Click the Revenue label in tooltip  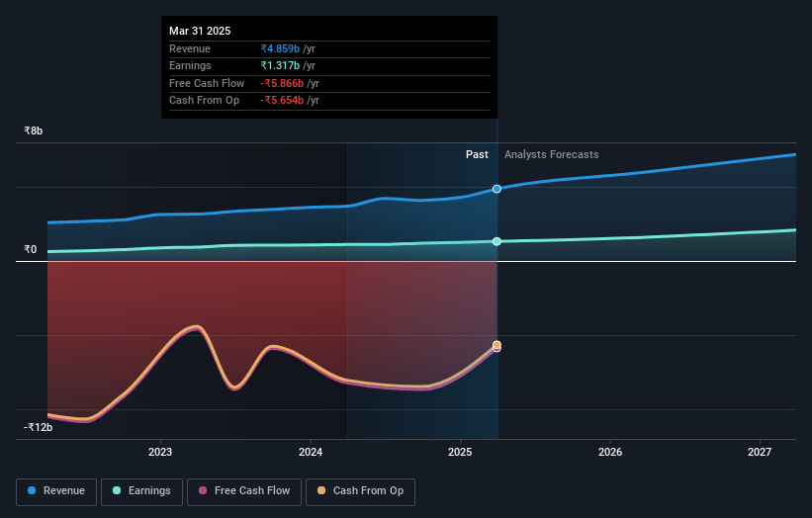click(x=190, y=48)
